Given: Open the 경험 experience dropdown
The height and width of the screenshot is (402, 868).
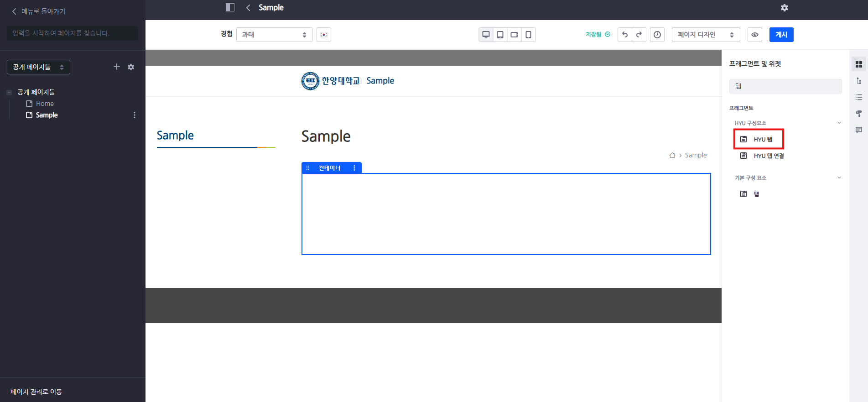Looking at the screenshot, I should click(274, 35).
